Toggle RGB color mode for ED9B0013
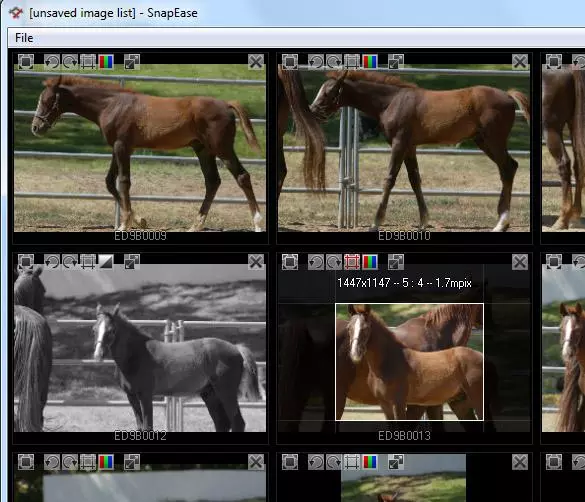Viewport: 585px width, 502px height. pos(370,262)
